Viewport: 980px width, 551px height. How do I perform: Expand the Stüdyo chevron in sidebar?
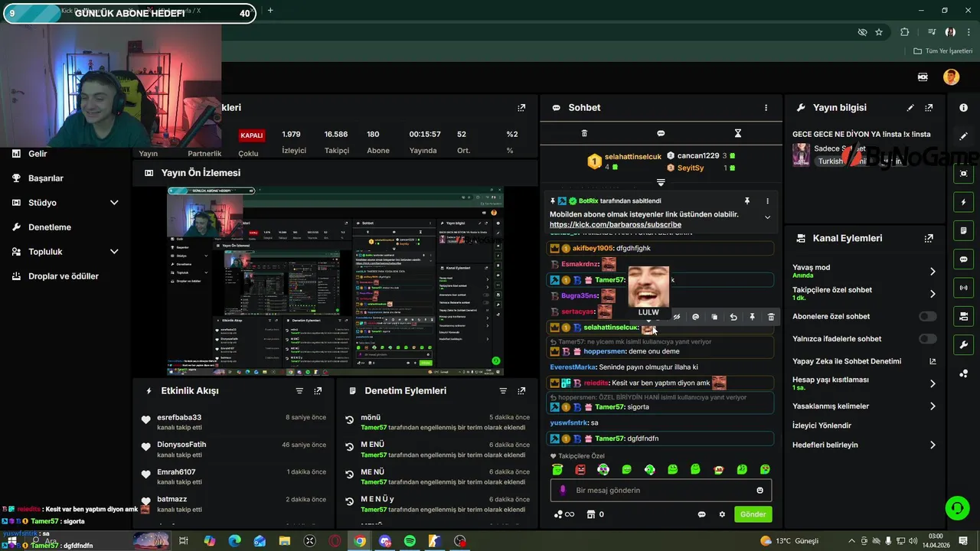pos(114,203)
